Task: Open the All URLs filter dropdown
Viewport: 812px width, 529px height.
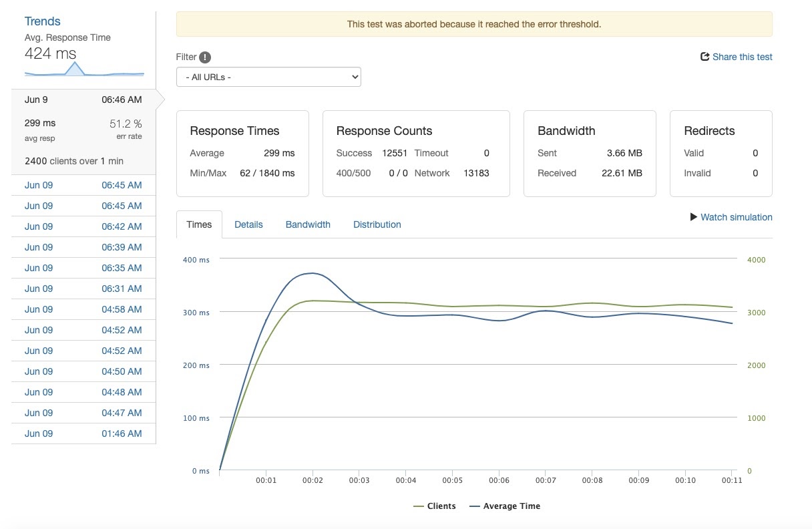Action: click(x=268, y=77)
